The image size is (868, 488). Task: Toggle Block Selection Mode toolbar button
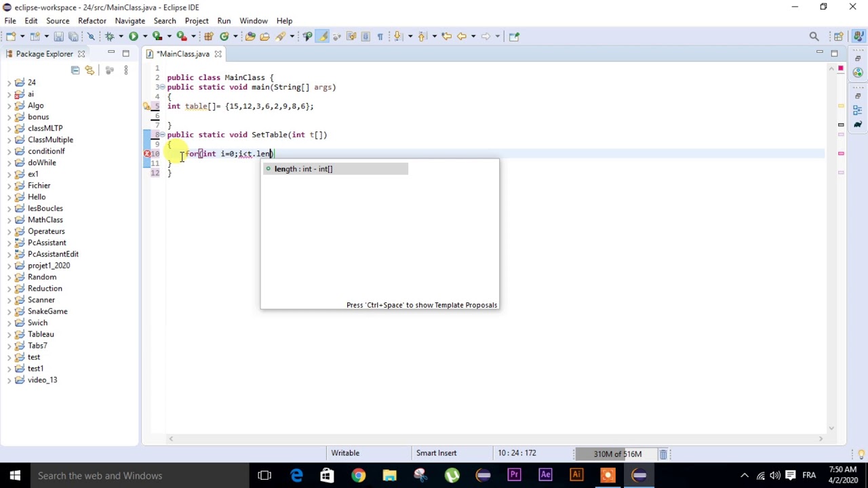pos(366,37)
